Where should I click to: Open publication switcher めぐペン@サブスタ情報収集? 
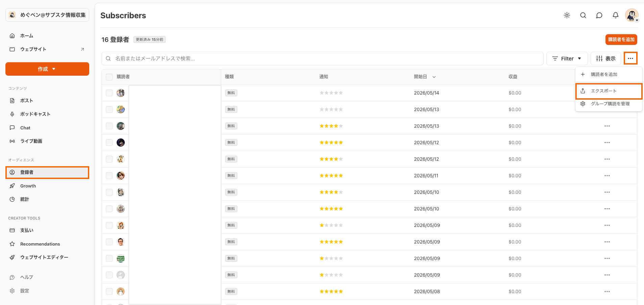click(x=47, y=15)
